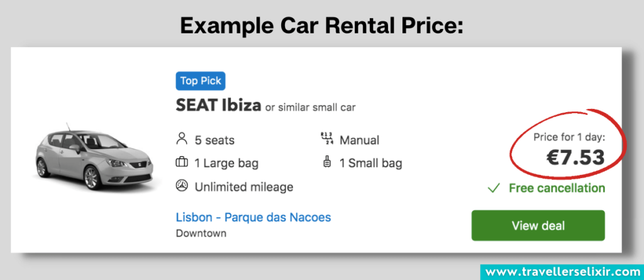Click the manual gearbox icon
This screenshot has height=280, width=644.
[x=326, y=139]
